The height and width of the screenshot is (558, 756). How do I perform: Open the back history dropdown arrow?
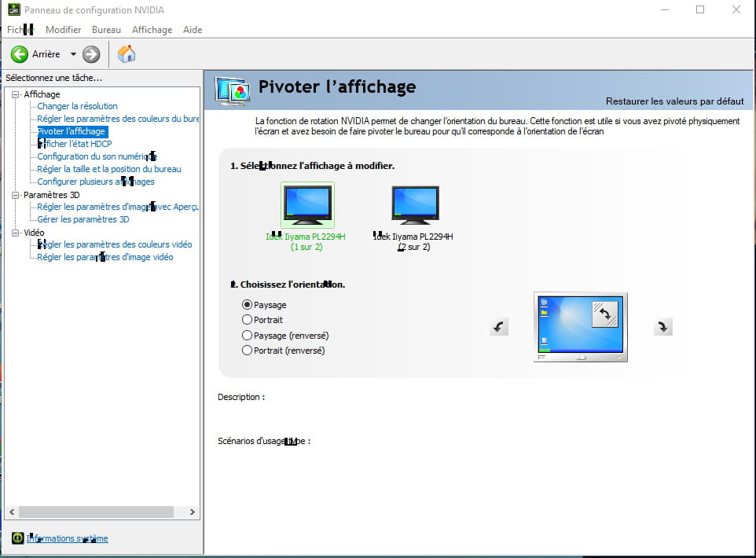pos(73,54)
